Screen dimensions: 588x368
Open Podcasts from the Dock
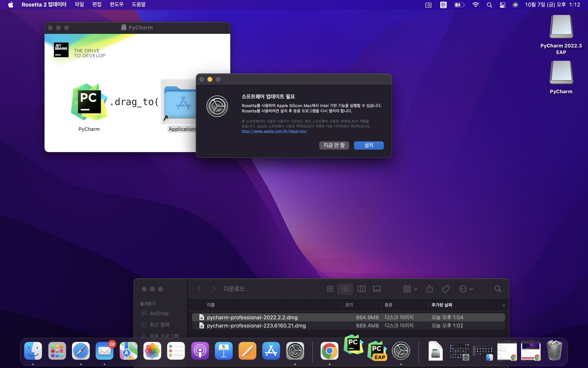click(x=200, y=351)
